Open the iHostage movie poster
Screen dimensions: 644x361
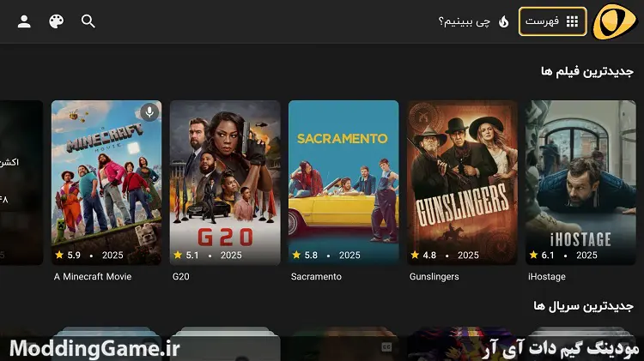[580, 183]
